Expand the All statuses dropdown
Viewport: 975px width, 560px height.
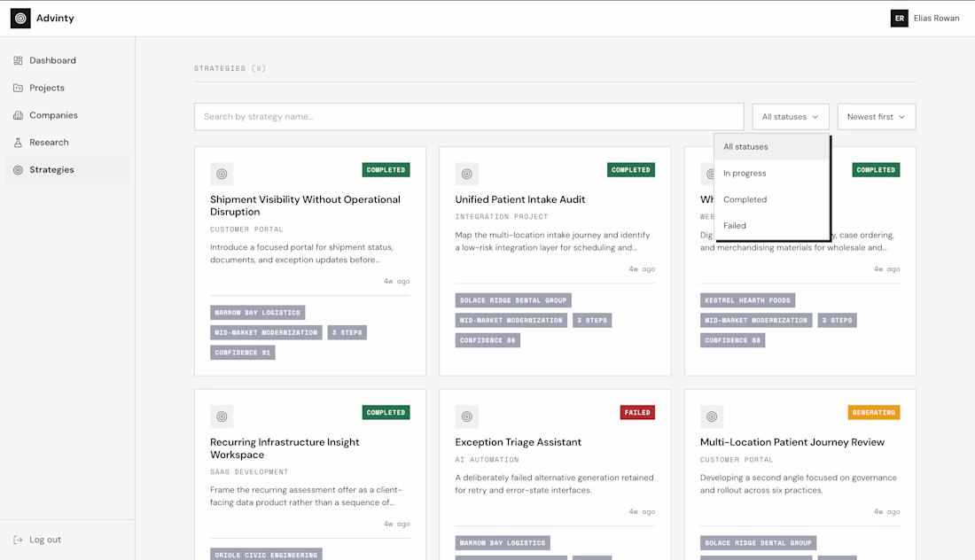[x=791, y=117]
